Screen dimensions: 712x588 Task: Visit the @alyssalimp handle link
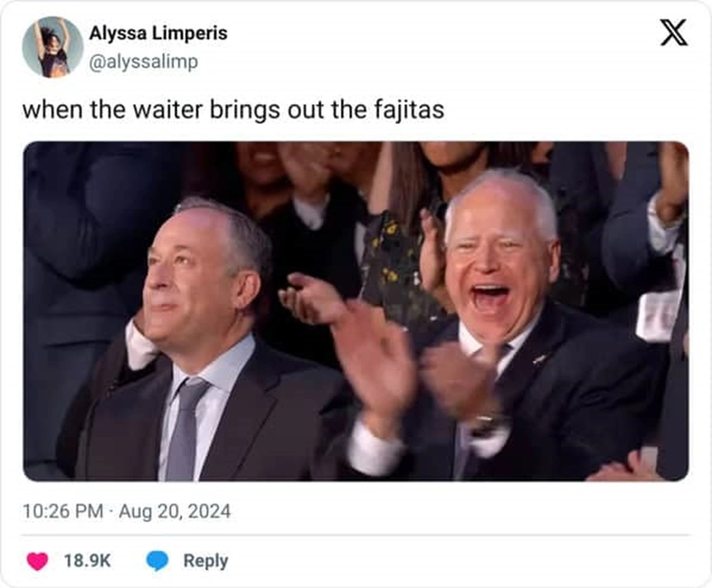144,62
